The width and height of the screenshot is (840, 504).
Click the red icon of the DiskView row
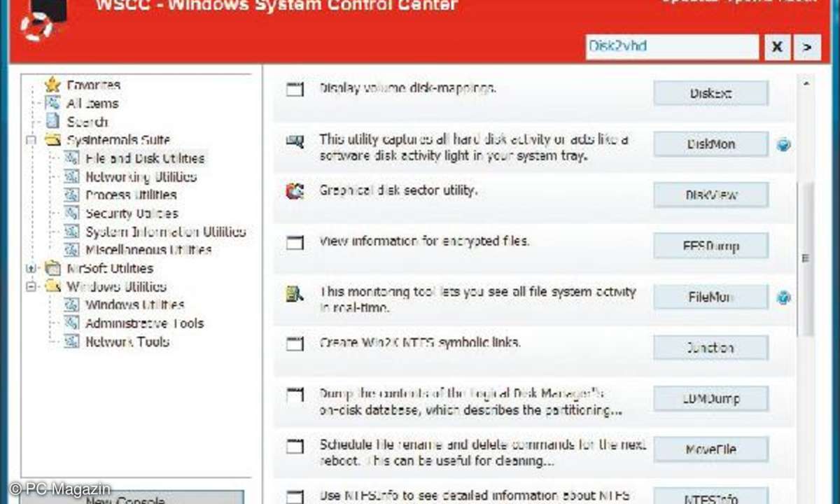pyautogui.click(x=295, y=191)
